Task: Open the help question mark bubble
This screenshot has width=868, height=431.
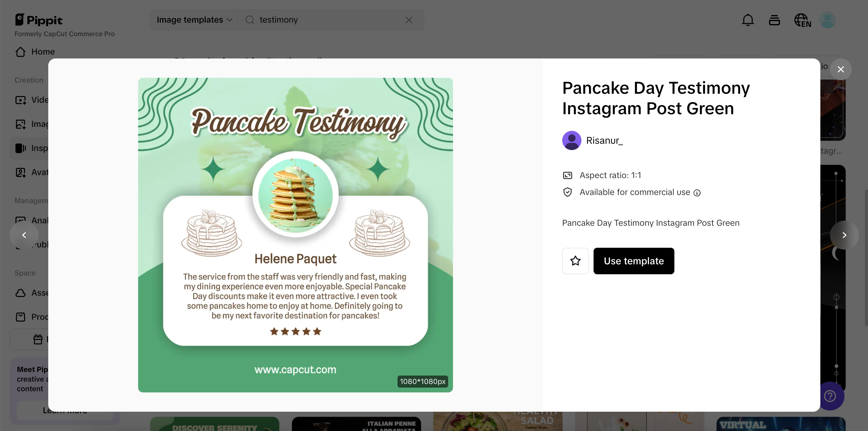Action: (x=830, y=396)
